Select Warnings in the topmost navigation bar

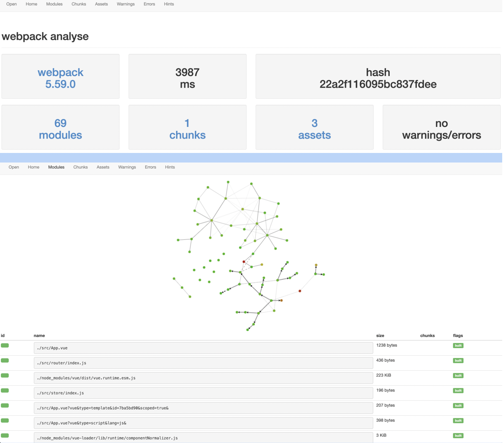[126, 4]
